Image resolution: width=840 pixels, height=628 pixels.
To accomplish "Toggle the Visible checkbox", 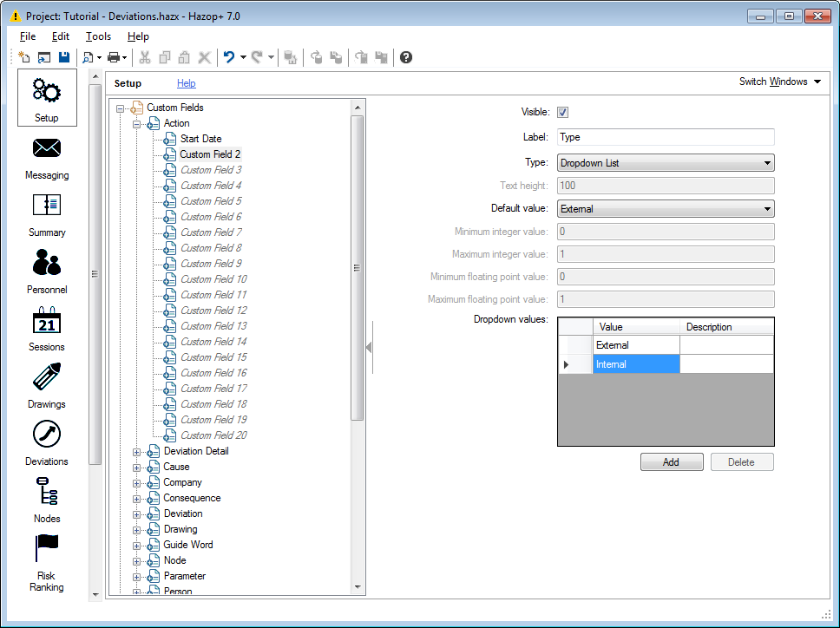I will pos(562,112).
